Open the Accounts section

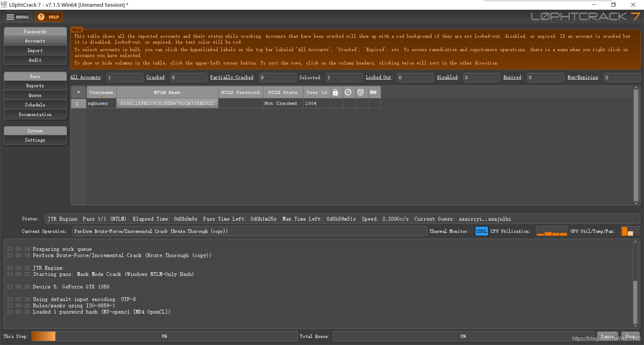(x=35, y=41)
